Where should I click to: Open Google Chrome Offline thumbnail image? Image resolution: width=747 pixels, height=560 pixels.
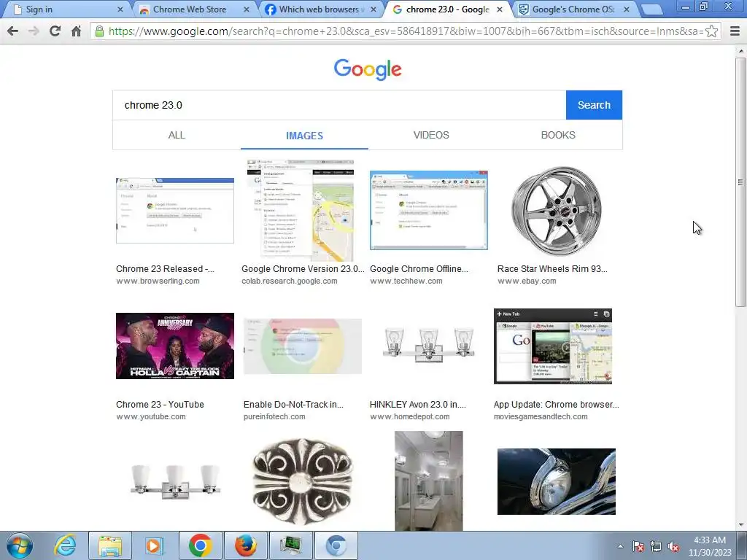tap(429, 211)
